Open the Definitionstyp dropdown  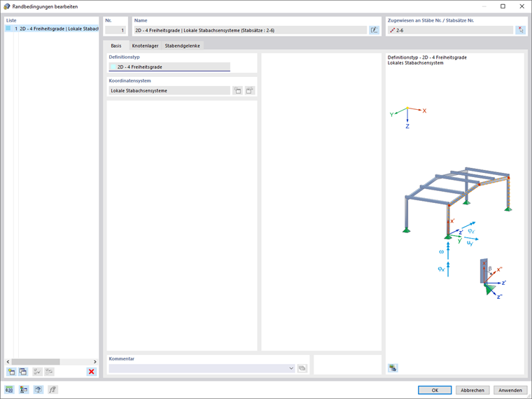[169, 66]
